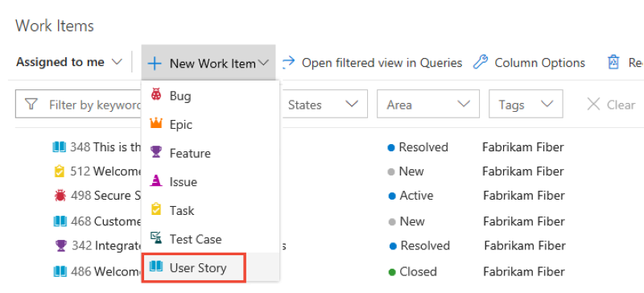Click the bug icon on row 498
The image size is (644, 293).
pos(60,196)
